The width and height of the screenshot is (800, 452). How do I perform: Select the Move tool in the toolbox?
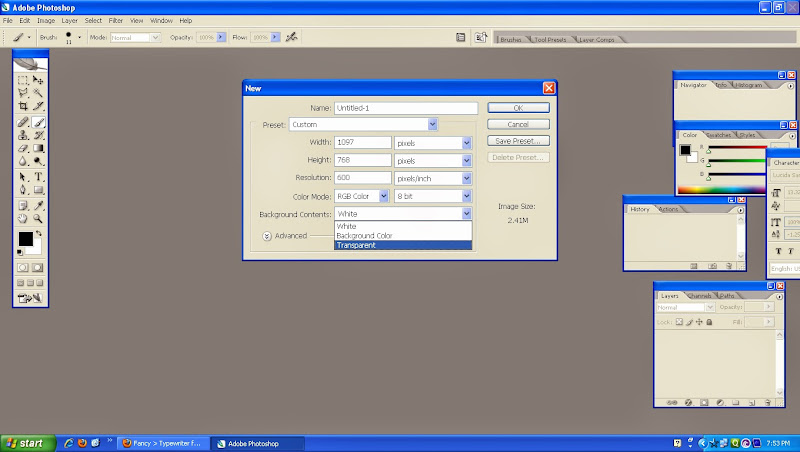click(38, 80)
